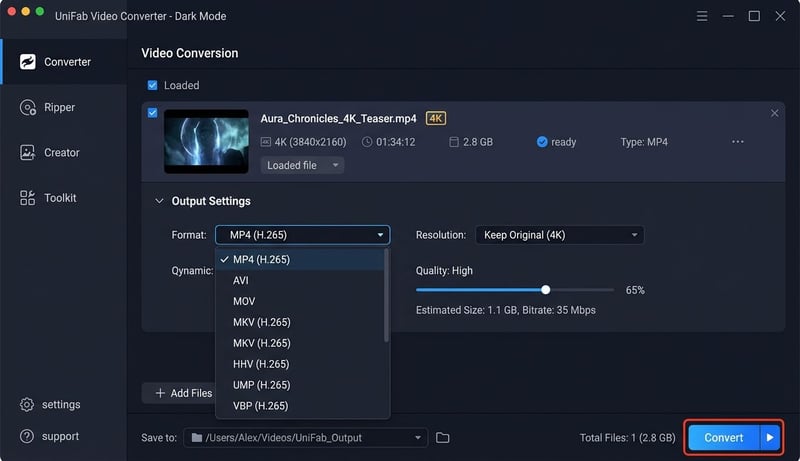Image resolution: width=800 pixels, height=461 pixels.
Task: Click Total Files: 1 (2.8 GB) text
Action: pos(627,438)
